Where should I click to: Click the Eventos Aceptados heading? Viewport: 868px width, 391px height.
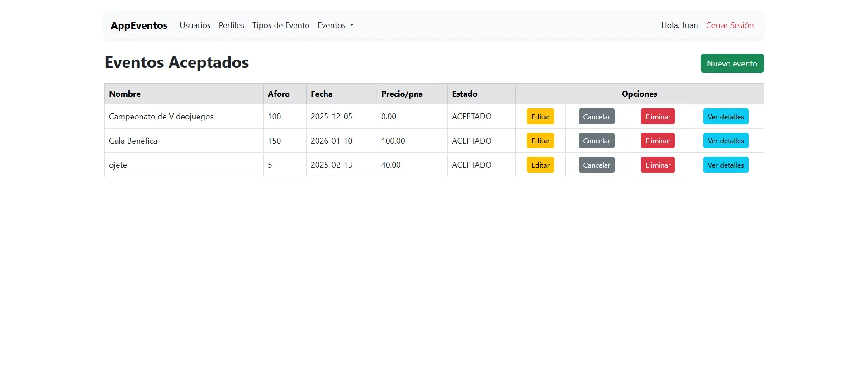click(177, 62)
